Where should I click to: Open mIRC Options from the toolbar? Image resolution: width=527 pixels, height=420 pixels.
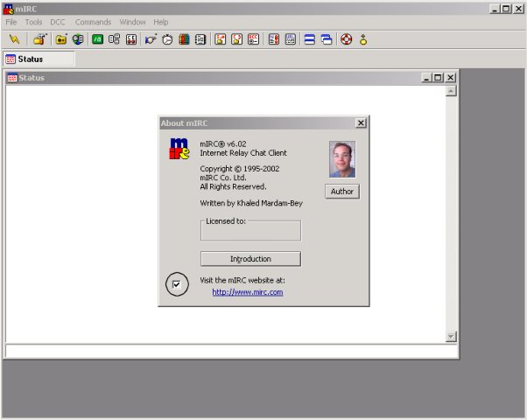coord(39,39)
